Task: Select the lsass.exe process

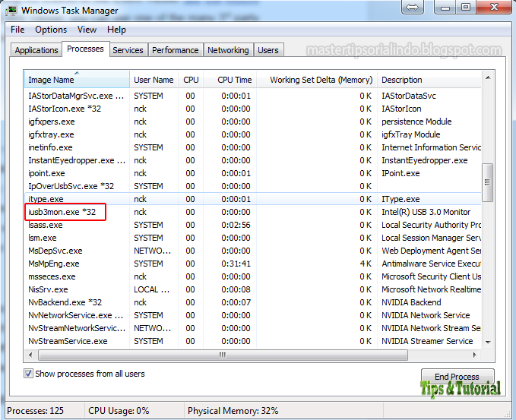Action: pyautogui.click(x=252, y=225)
